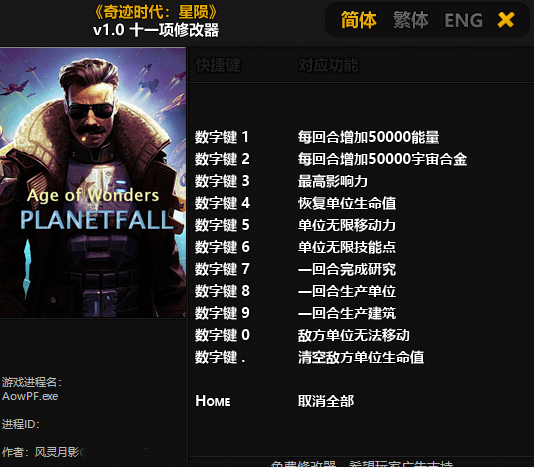Click the 对应功能 column header
This screenshot has height=467, width=534.
tap(328, 65)
